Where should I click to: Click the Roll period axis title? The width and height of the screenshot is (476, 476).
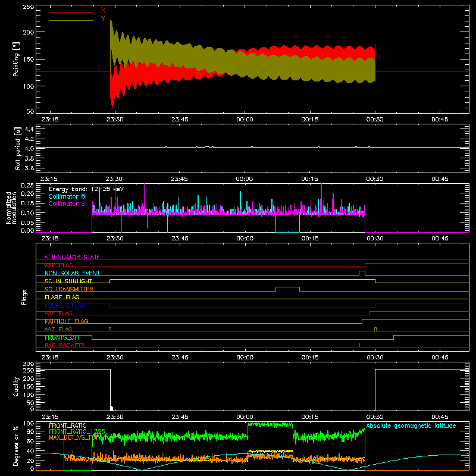[x=17, y=148]
